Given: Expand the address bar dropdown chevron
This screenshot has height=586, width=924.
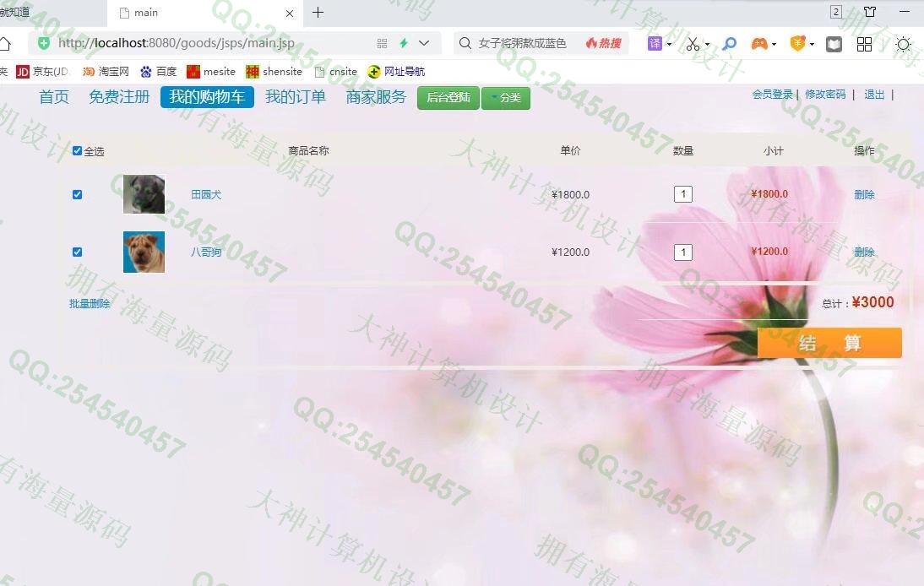Looking at the screenshot, I should pos(424,43).
